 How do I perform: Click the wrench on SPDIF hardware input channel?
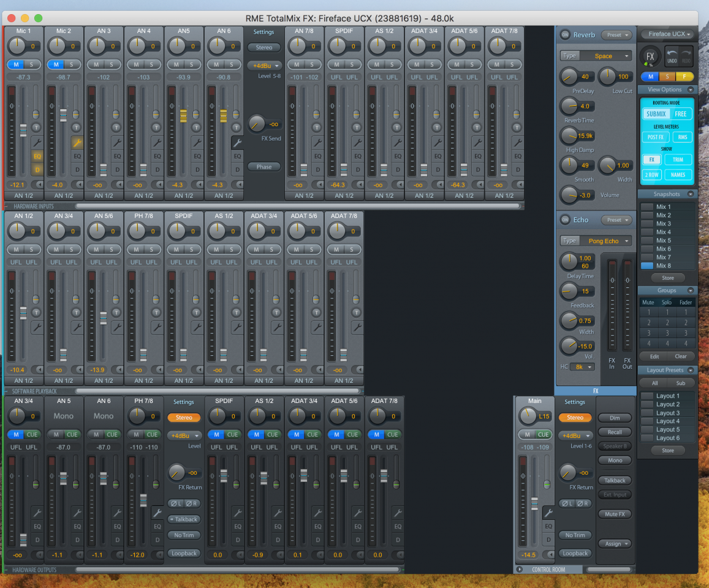pos(357,143)
